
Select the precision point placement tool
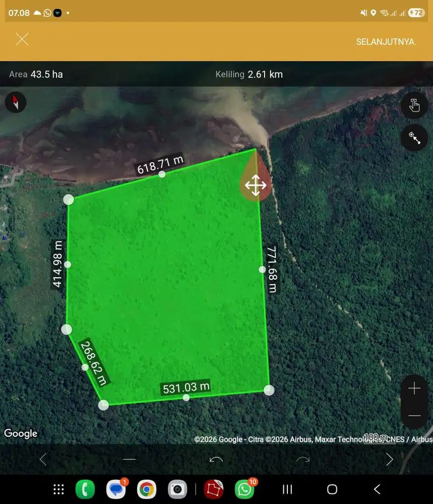pos(414,138)
